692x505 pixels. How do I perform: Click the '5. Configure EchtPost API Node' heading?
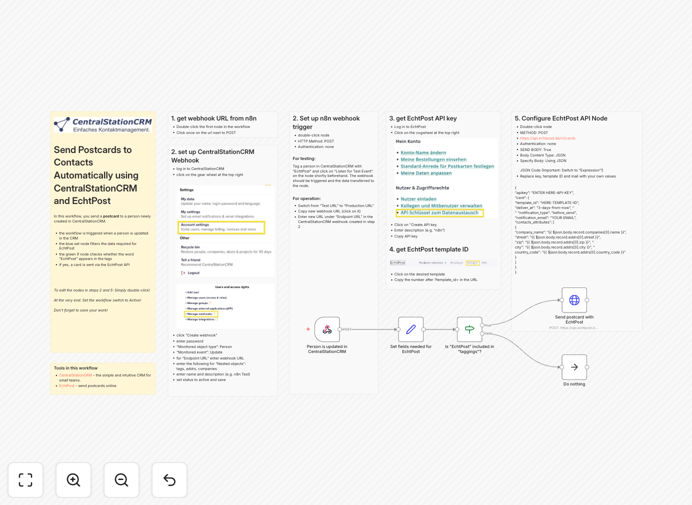coord(561,118)
